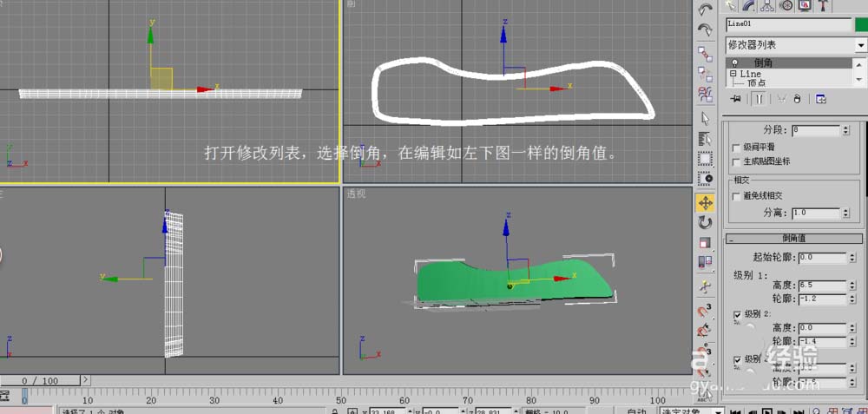Enable the 生成贴图坐标 checkbox

tap(736, 162)
